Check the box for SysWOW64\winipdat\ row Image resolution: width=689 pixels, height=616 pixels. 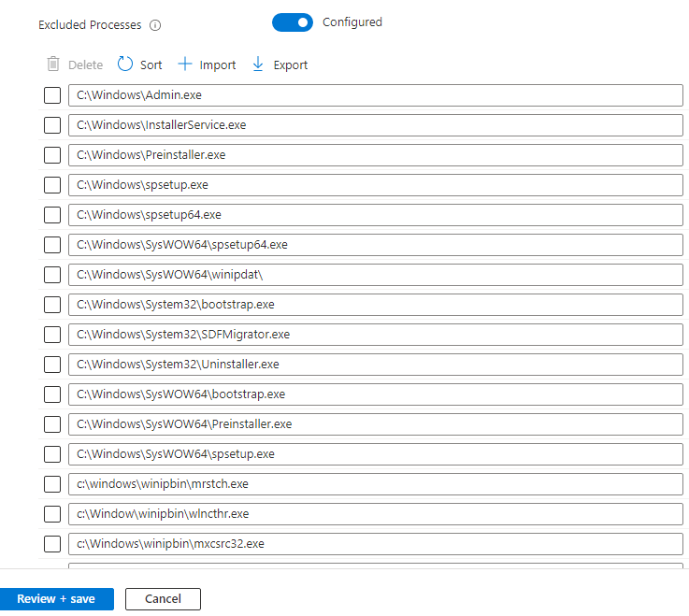pyautogui.click(x=52, y=275)
